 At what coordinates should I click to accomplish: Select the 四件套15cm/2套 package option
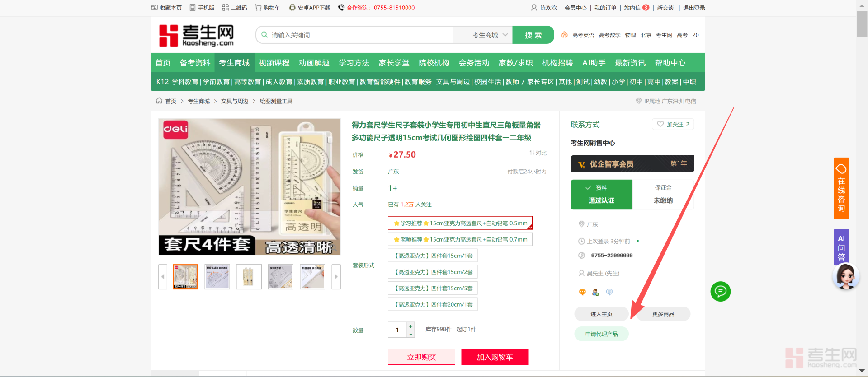coord(433,272)
